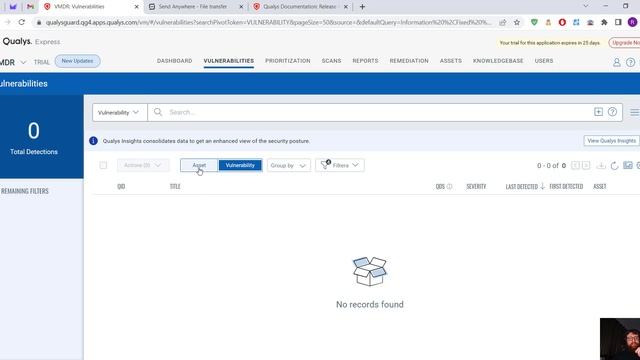This screenshot has width=640, height=360.
Task: Click the download results icon
Action: point(601,165)
